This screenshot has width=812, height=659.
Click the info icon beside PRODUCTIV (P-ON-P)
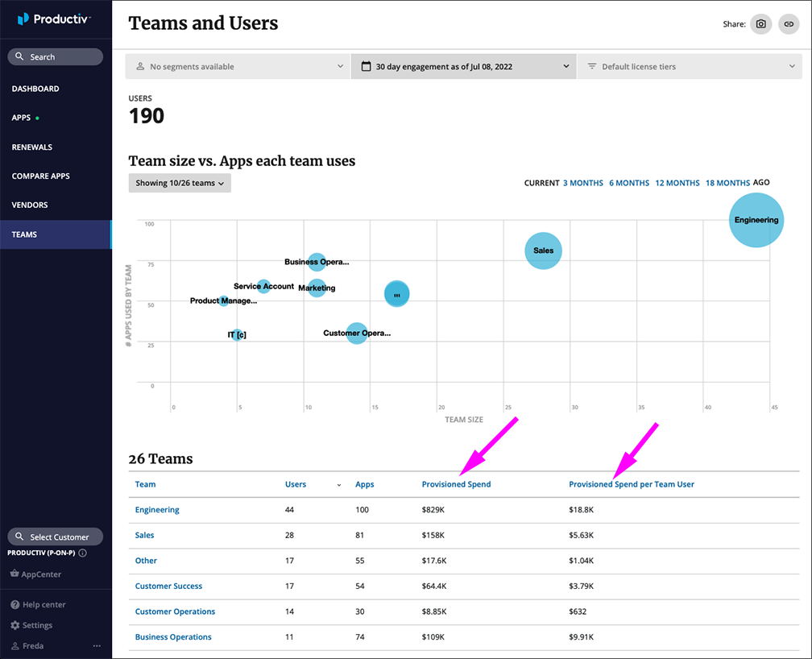83,553
